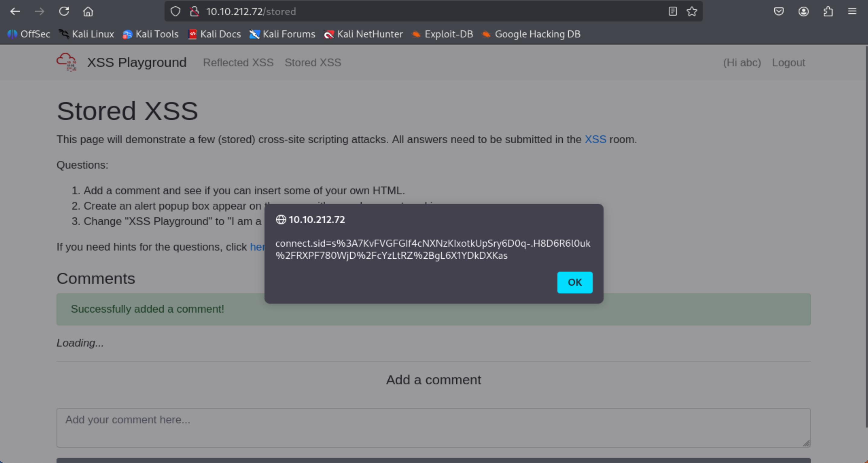
Task: Open the Kali Tools bookmark
Action: [x=151, y=34]
